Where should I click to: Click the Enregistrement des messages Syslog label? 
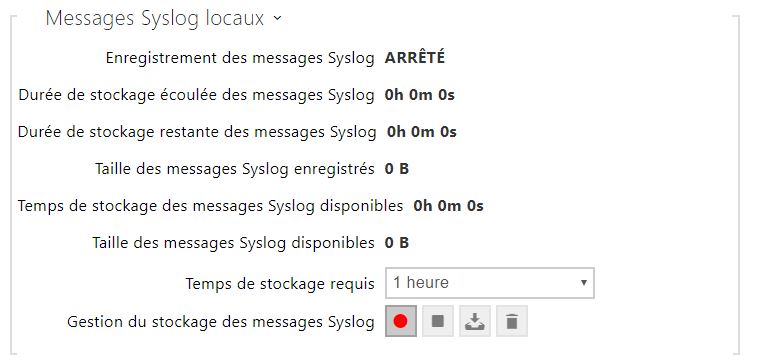(x=240, y=58)
